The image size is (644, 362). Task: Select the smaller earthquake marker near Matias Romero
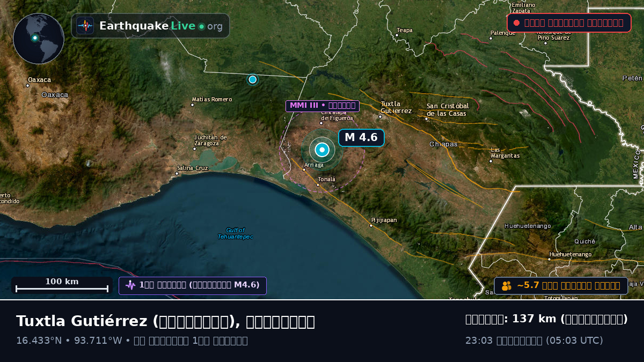coord(252,79)
